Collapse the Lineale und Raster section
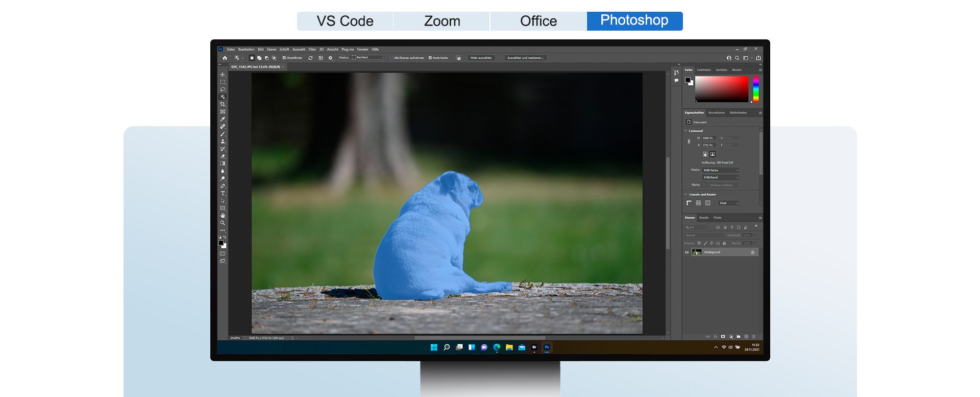 click(685, 194)
